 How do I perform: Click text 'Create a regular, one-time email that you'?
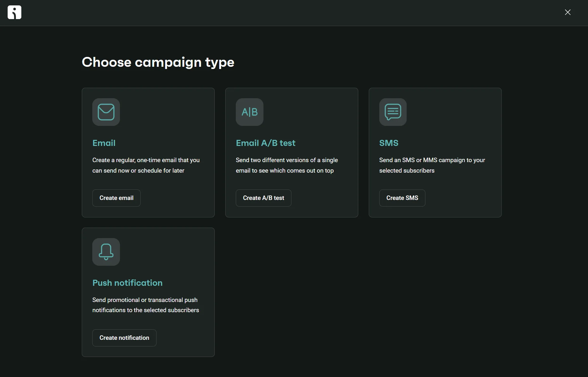pos(146,160)
